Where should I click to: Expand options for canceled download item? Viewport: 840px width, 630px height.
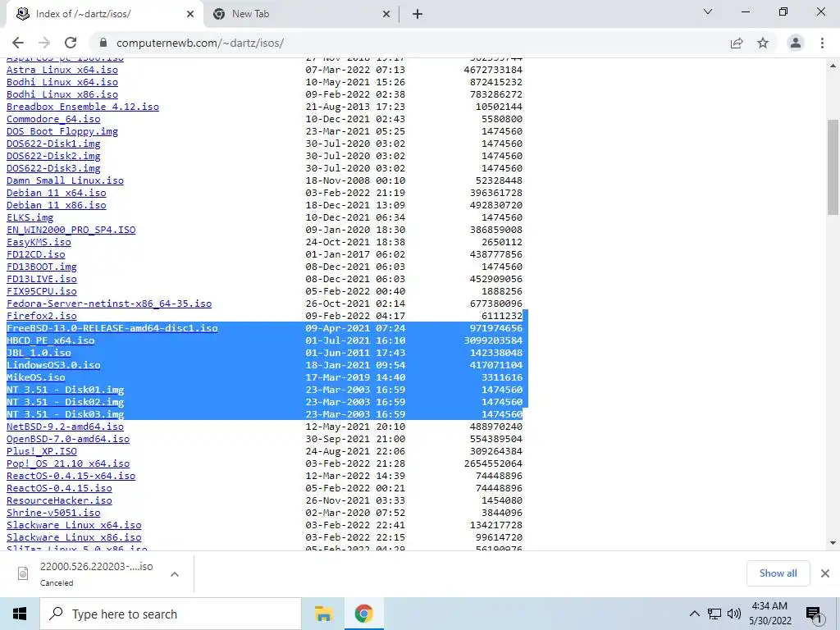coord(174,574)
